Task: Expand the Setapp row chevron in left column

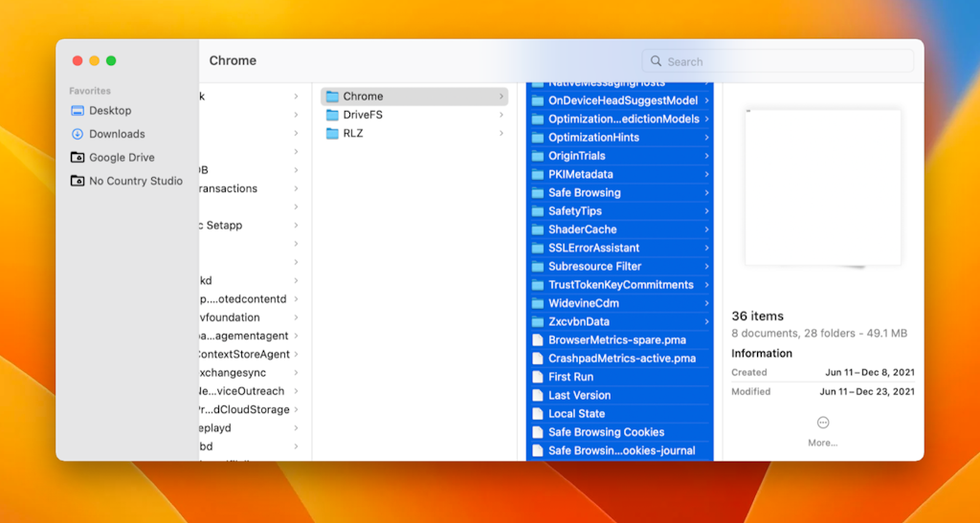Action: [x=297, y=226]
